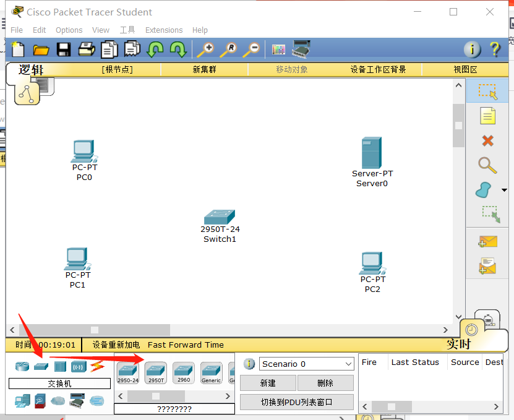Choose the Resize Shape tool
Image resolution: width=514 pixels, height=420 pixels.
[490, 214]
